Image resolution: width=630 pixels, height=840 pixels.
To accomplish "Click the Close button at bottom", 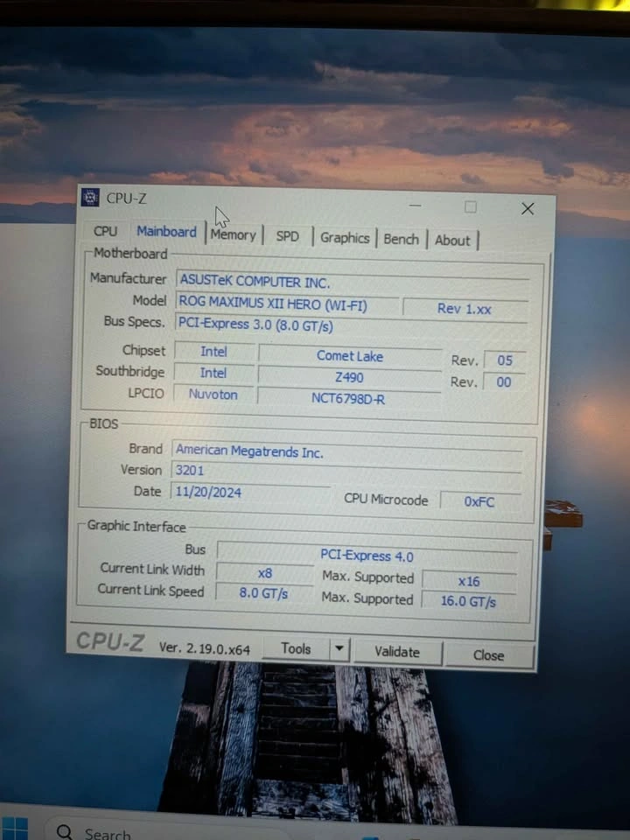I will [488, 655].
